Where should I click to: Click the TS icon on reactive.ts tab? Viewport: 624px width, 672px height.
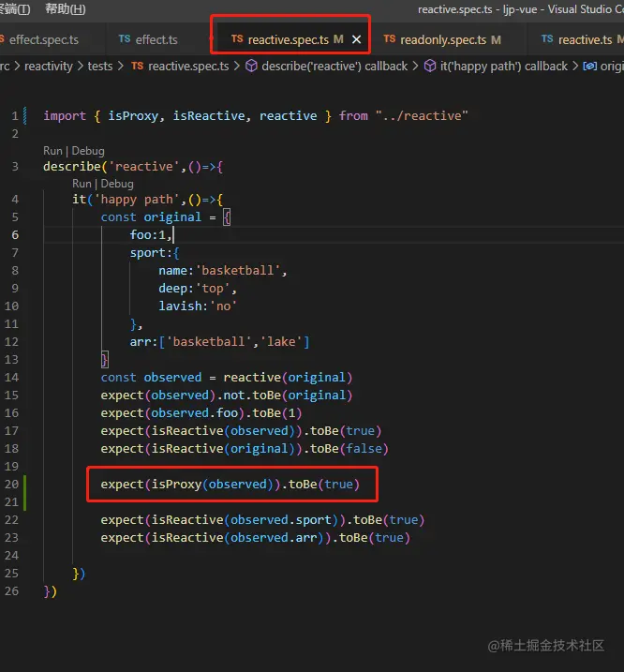(547, 39)
